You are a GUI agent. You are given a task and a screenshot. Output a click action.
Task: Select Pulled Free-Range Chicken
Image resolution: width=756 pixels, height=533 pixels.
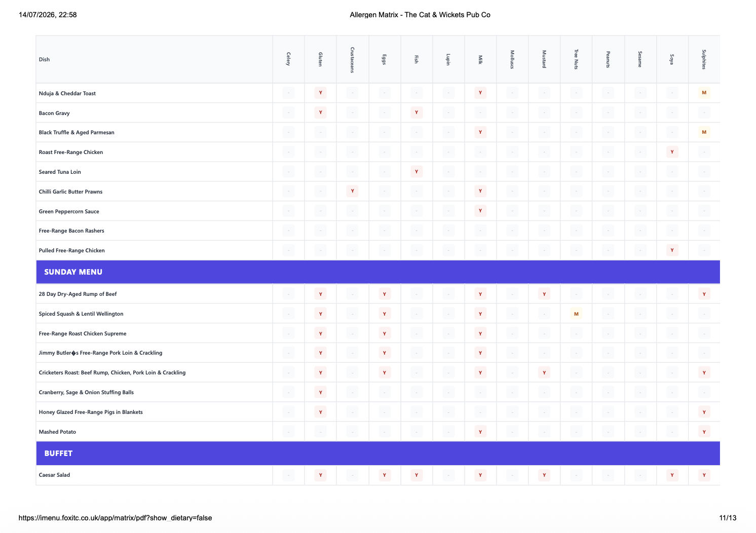(72, 250)
